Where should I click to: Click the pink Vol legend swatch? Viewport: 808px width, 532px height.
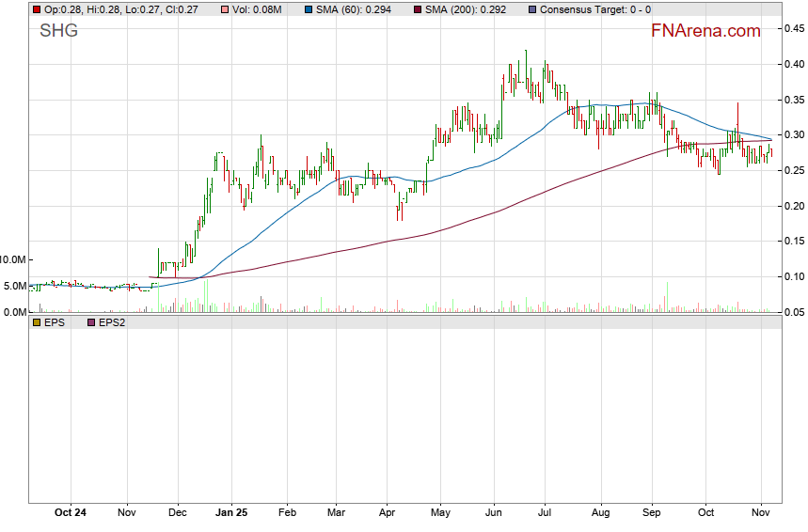(223, 8)
